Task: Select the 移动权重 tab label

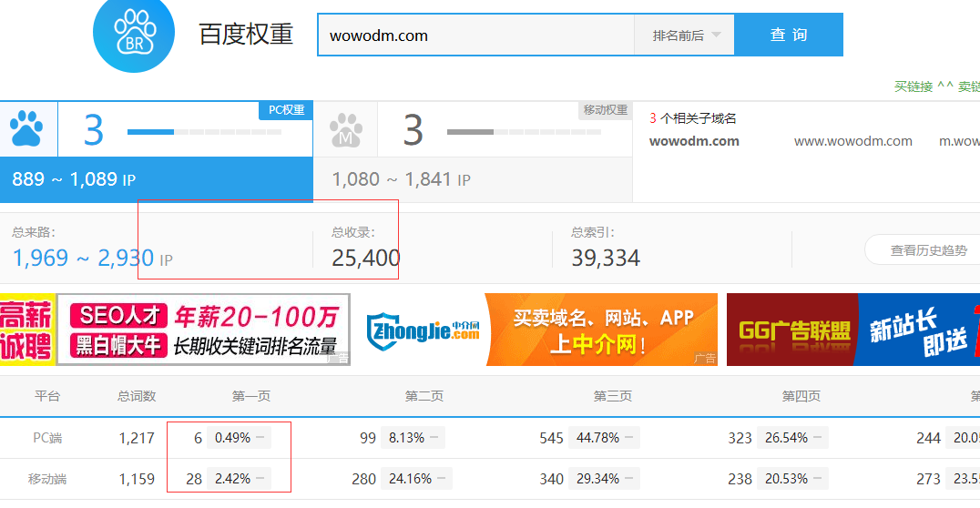Action: (605, 110)
